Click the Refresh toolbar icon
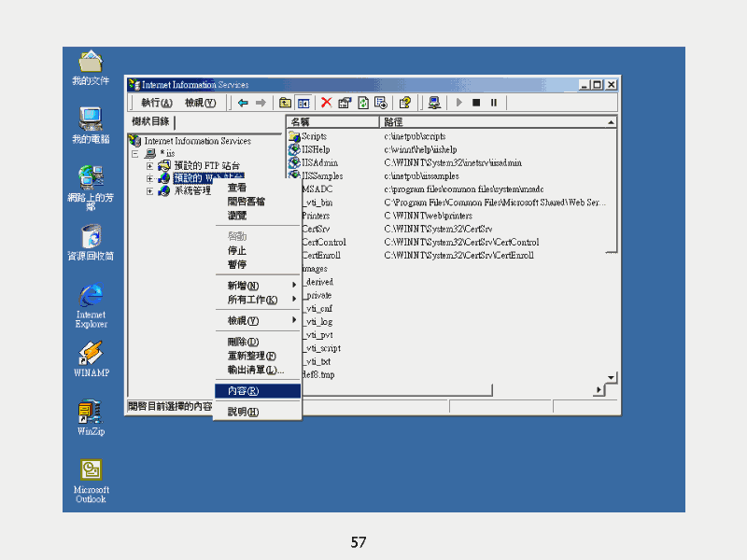This screenshot has width=747, height=560. click(363, 103)
